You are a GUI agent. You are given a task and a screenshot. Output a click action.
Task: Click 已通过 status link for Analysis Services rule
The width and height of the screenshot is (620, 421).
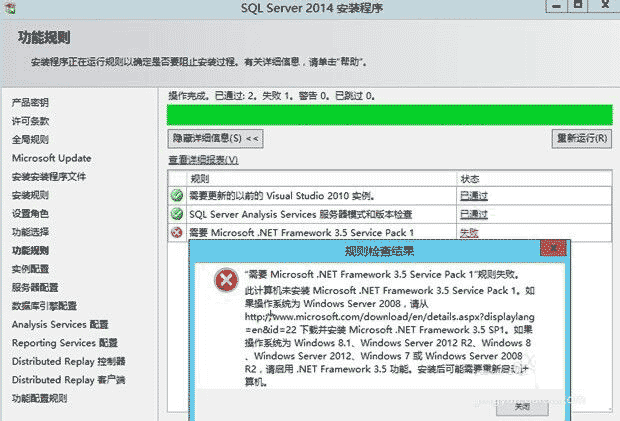pyautogui.click(x=473, y=214)
